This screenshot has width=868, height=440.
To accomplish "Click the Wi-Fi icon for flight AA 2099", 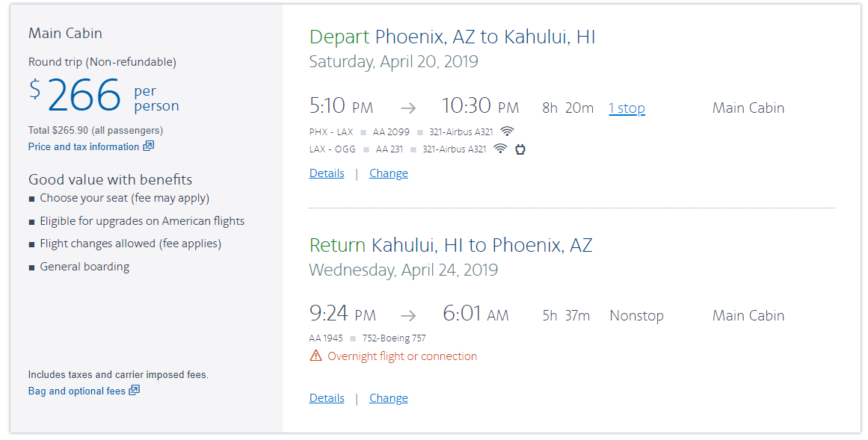I will pyautogui.click(x=508, y=131).
